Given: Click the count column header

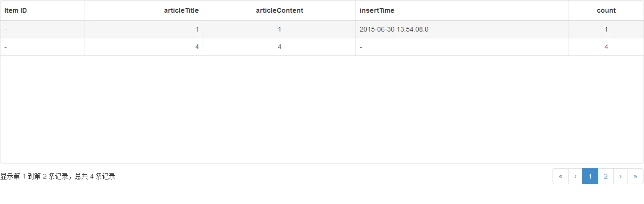Looking at the screenshot, I should (606, 10).
